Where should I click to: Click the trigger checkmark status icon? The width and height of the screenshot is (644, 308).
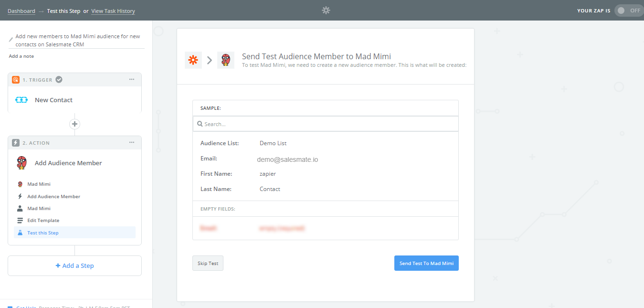click(59, 80)
